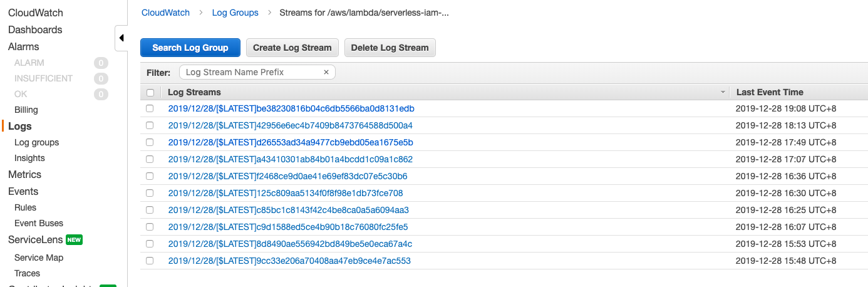Open Insights in the sidebar

[29, 158]
